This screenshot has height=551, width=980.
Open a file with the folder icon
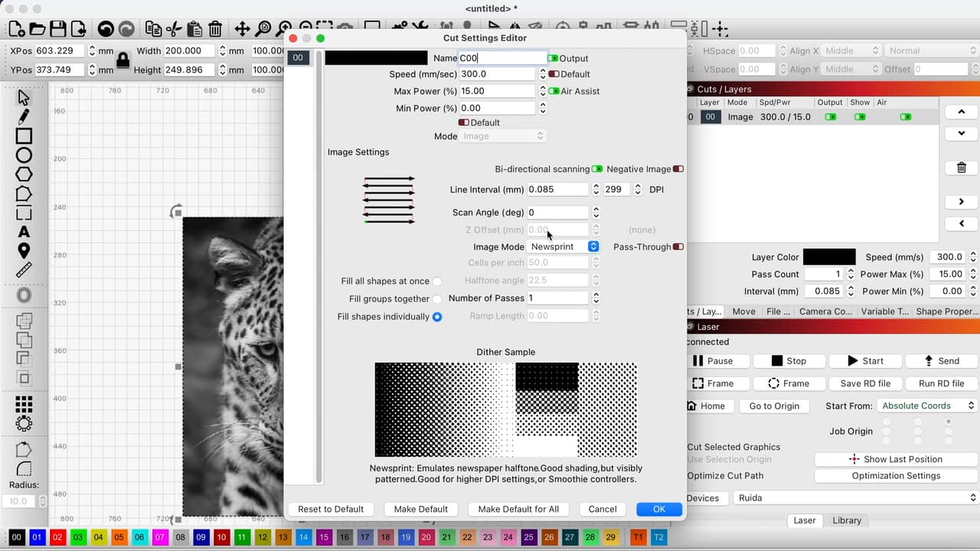pos(37,29)
